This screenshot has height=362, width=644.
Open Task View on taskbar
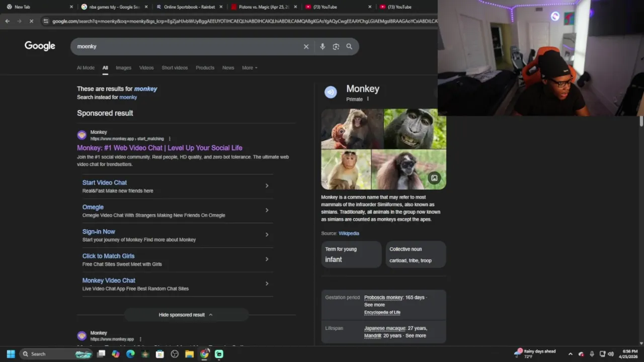(101, 354)
